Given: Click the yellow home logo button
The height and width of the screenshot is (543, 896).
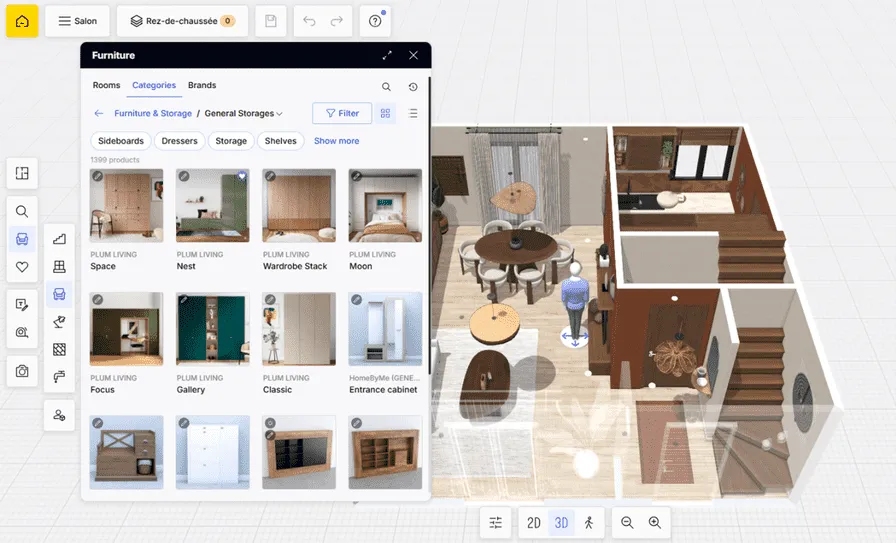Looking at the screenshot, I should 22,21.
